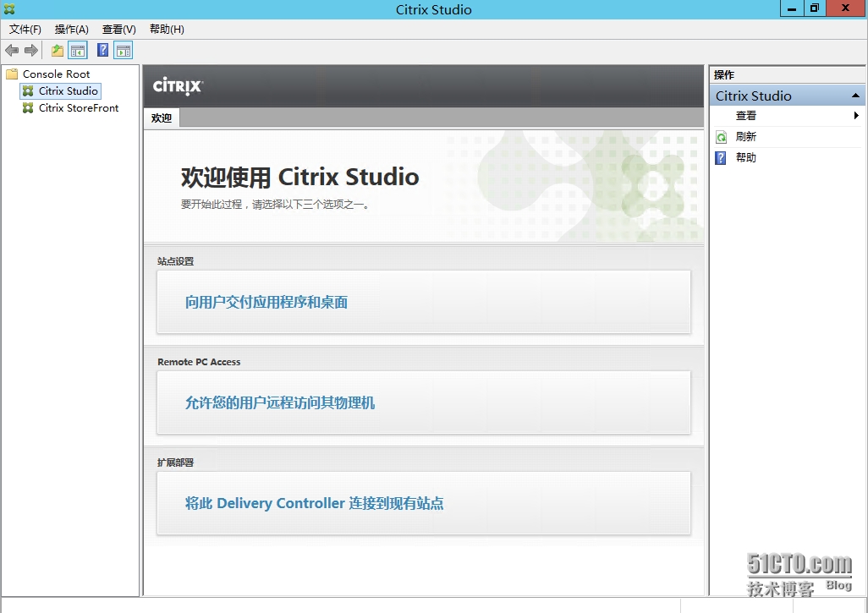Expand the 查看 submenu arrow

coord(856,116)
